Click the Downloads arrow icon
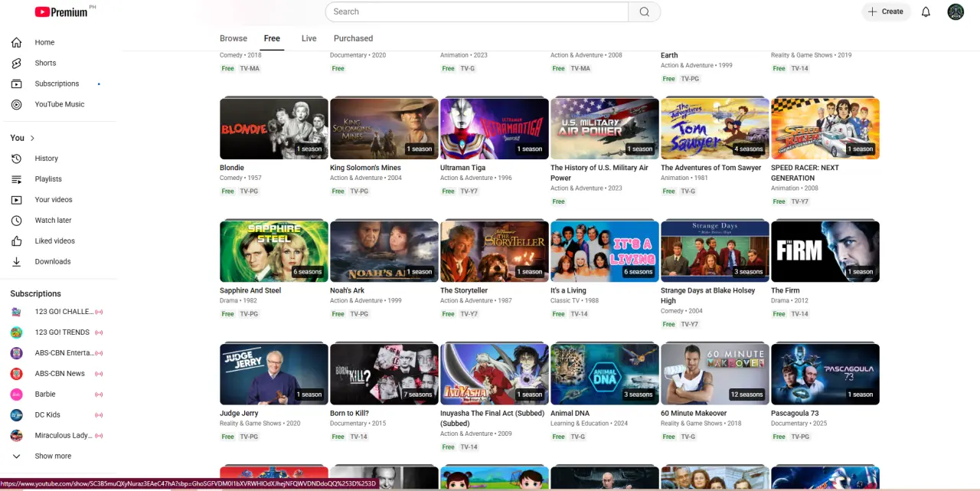The image size is (980, 491). point(17,262)
